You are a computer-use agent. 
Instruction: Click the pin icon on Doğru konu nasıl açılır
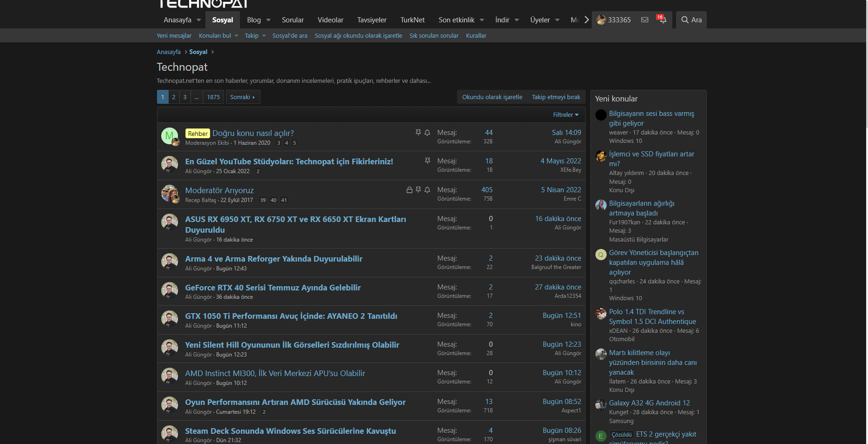coord(418,133)
